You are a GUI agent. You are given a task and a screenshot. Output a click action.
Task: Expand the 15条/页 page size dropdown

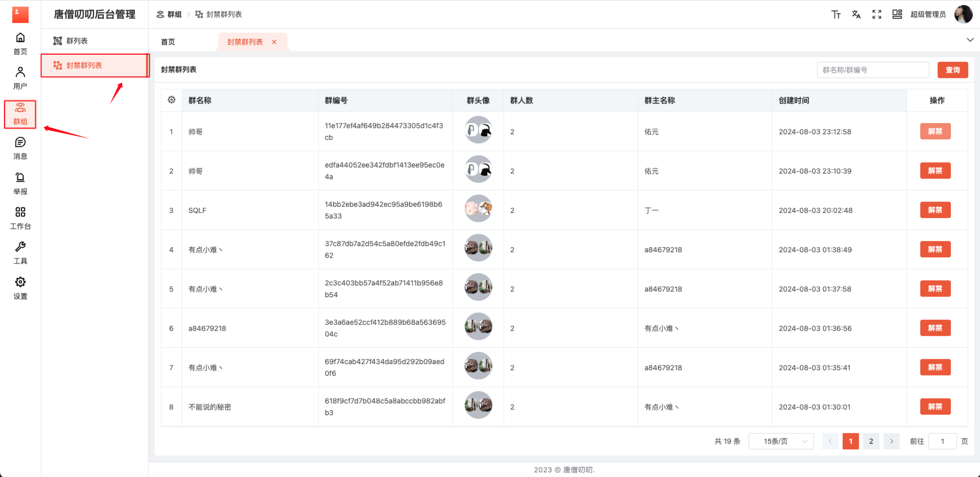781,441
